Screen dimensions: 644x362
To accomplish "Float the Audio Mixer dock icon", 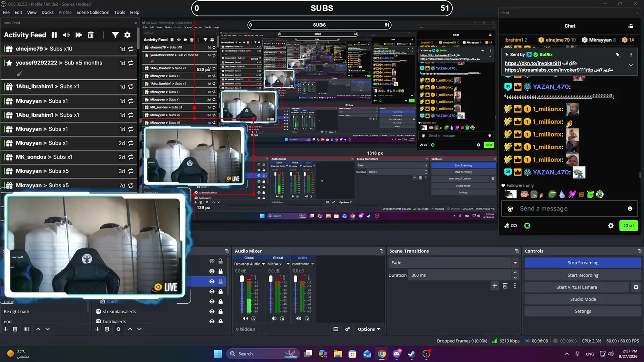I will pos(381,251).
